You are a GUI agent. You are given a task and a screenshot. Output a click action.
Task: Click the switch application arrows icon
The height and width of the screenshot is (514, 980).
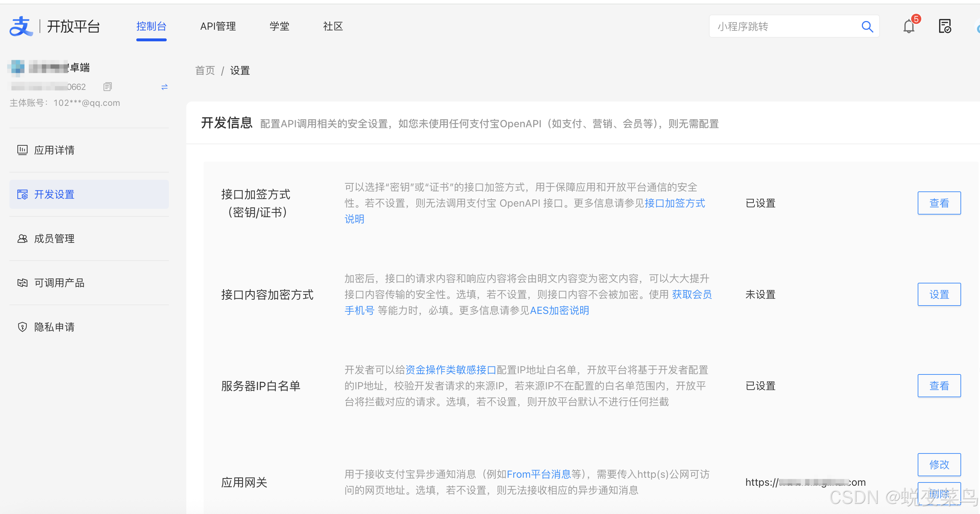[164, 87]
